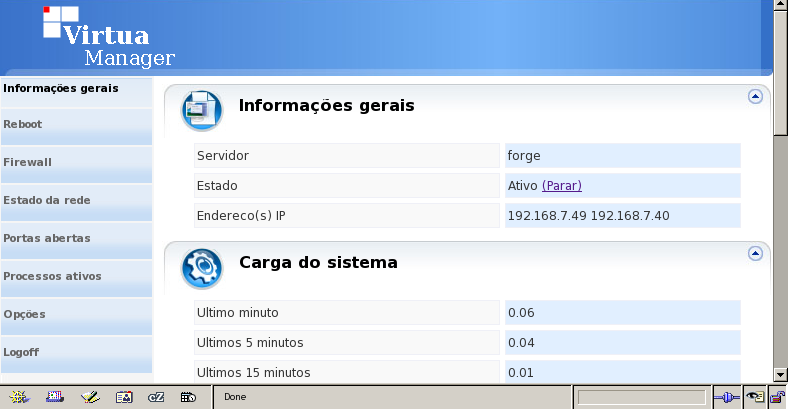Open the ChatZilla cZ icon
This screenshot has width=788, height=409.
(156, 397)
